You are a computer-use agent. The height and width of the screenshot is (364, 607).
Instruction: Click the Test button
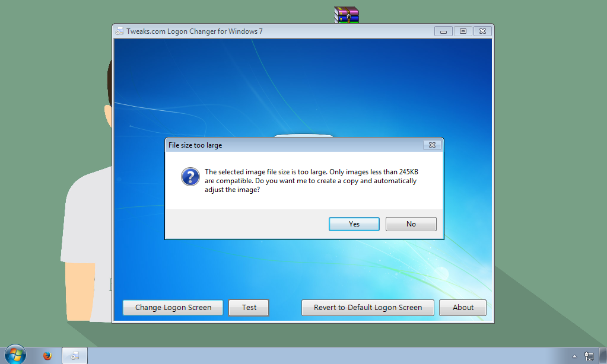[x=249, y=308]
